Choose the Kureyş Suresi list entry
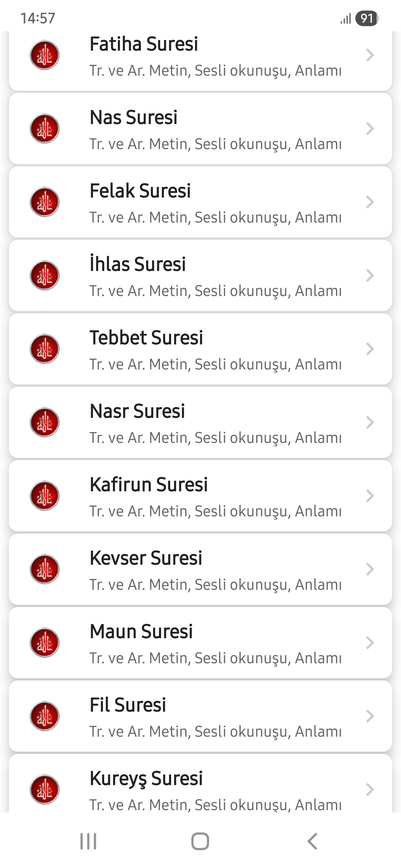This screenshot has width=401, height=868. pos(146,778)
